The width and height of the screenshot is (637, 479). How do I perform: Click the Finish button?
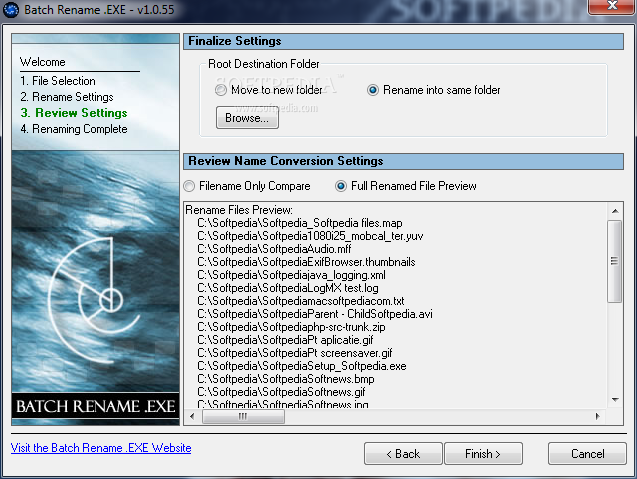[x=483, y=453]
